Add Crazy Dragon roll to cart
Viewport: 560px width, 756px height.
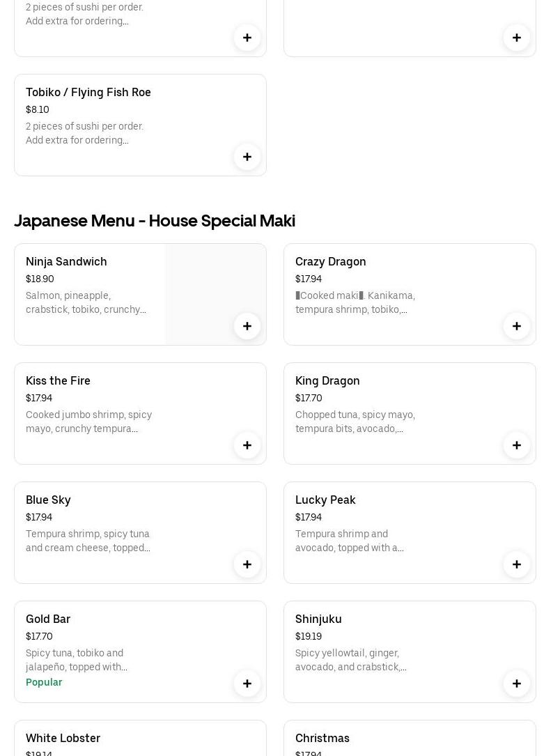pos(517,326)
